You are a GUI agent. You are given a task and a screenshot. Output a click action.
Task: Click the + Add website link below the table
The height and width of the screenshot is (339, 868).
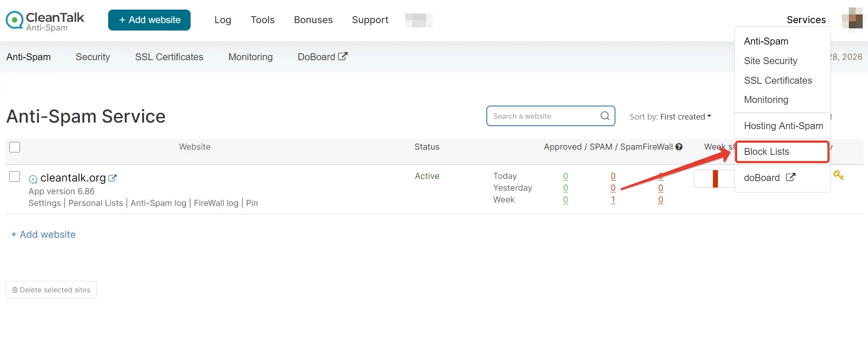pos(43,234)
